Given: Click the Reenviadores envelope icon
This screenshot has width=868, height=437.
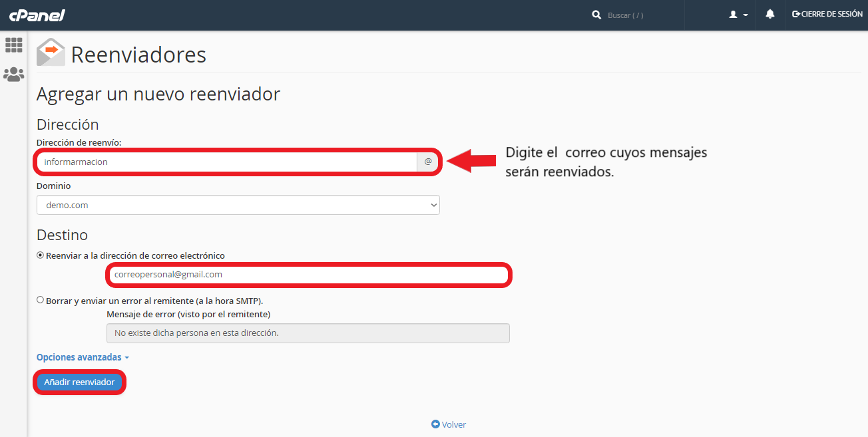Looking at the screenshot, I should tap(51, 53).
